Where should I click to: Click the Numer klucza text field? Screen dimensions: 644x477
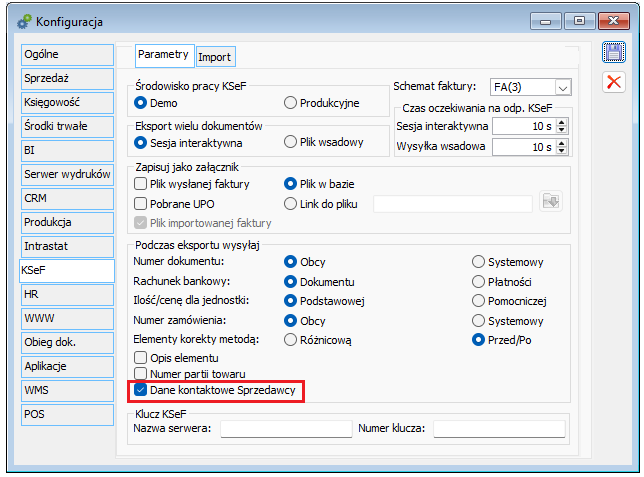pos(498,429)
